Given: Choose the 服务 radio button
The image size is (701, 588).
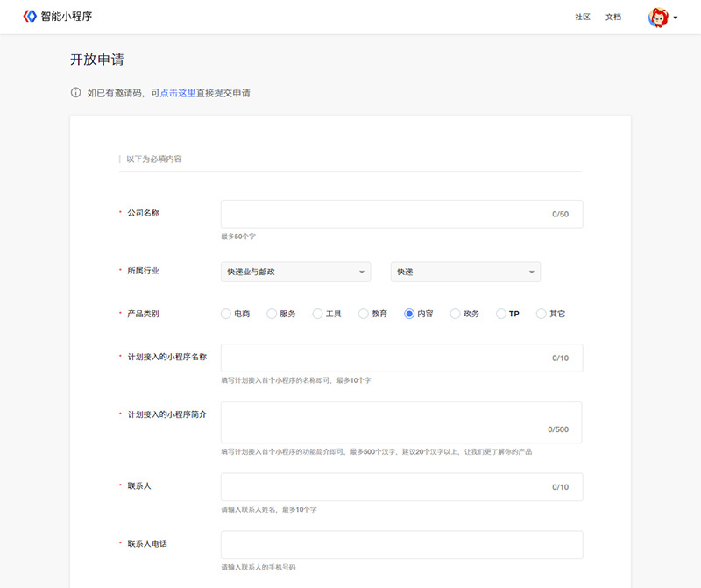Looking at the screenshot, I should click(272, 314).
